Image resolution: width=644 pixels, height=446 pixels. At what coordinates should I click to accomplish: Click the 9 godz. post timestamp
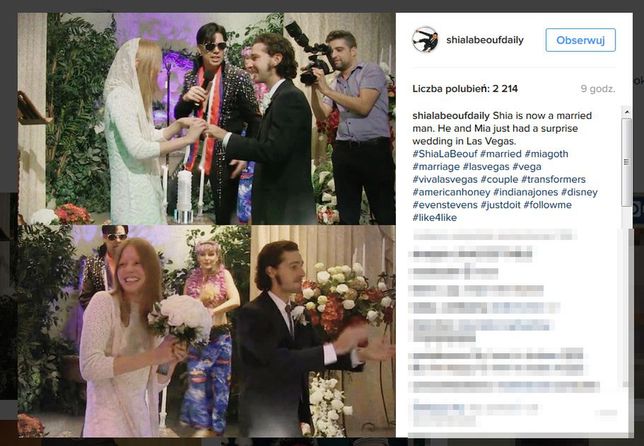[x=598, y=88]
